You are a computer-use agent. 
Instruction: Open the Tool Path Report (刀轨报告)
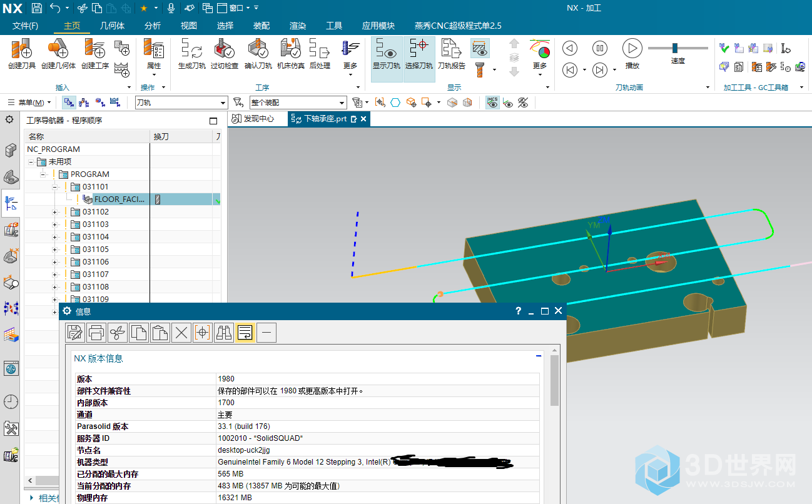click(451, 53)
